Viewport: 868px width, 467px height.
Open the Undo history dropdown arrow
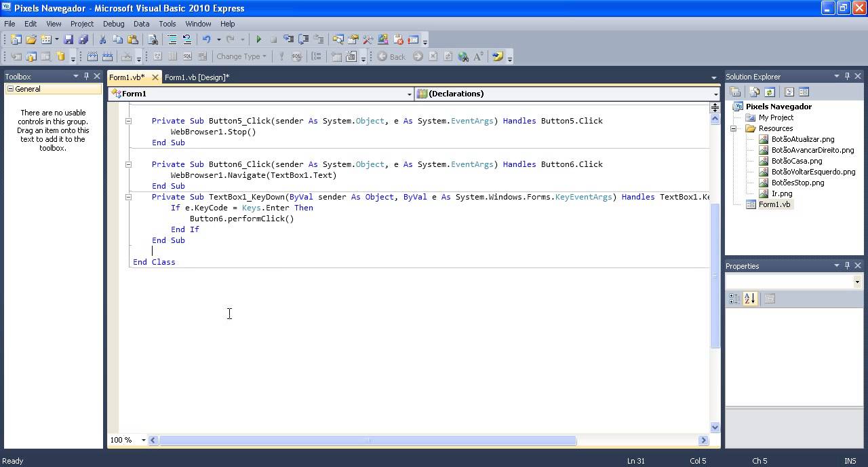coord(218,40)
